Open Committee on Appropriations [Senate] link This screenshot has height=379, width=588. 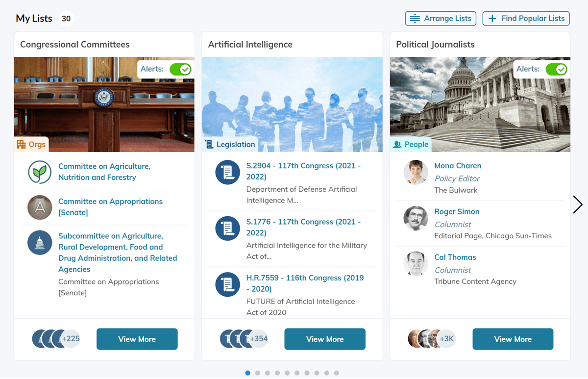110,207
